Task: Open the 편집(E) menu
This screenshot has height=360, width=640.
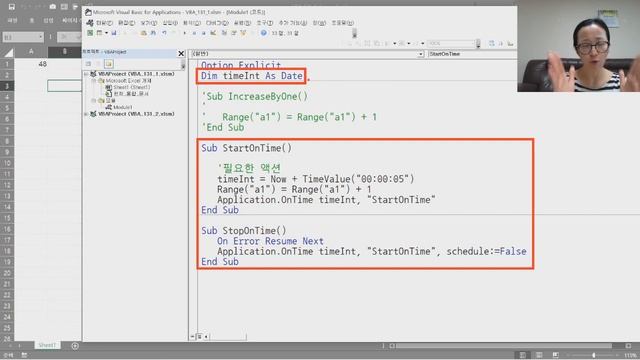Action: point(127,23)
